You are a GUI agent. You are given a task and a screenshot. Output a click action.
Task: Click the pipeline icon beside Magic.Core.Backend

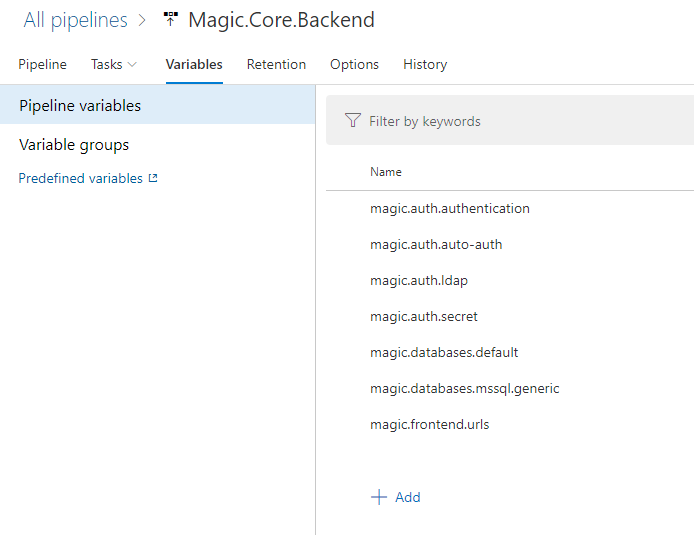pos(170,20)
